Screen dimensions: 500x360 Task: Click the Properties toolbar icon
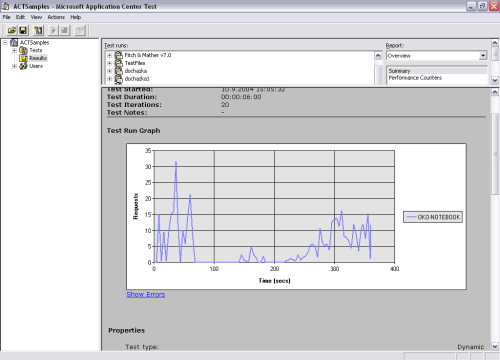80,31
